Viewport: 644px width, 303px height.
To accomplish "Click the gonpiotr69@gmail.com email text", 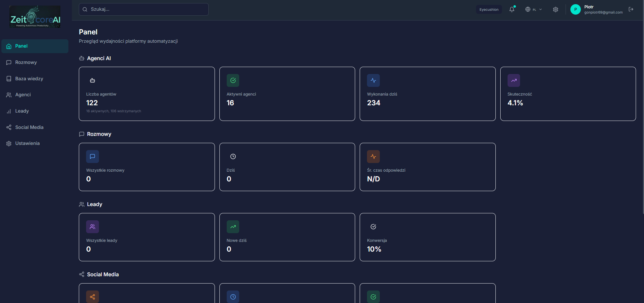I will click(x=603, y=13).
